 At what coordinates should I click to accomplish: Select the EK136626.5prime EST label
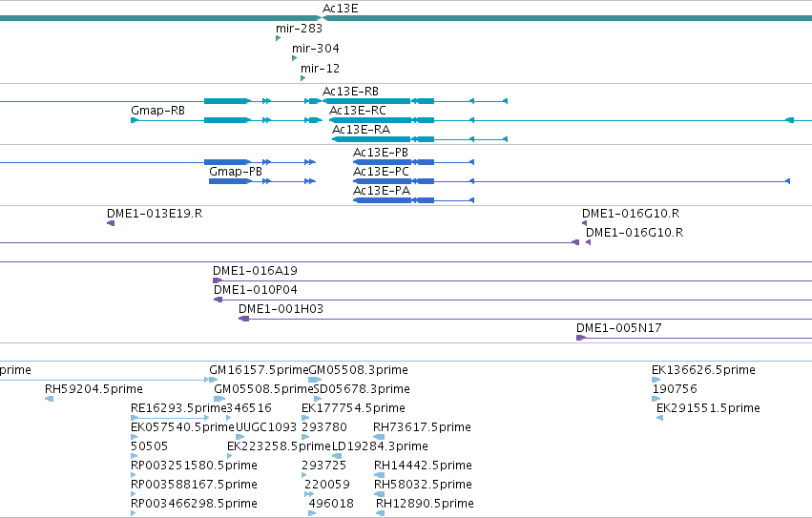[703, 370]
